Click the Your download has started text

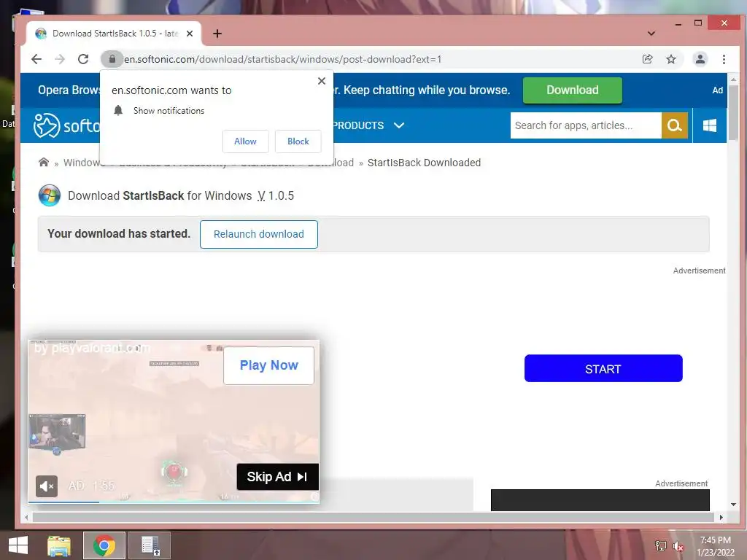(x=119, y=234)
